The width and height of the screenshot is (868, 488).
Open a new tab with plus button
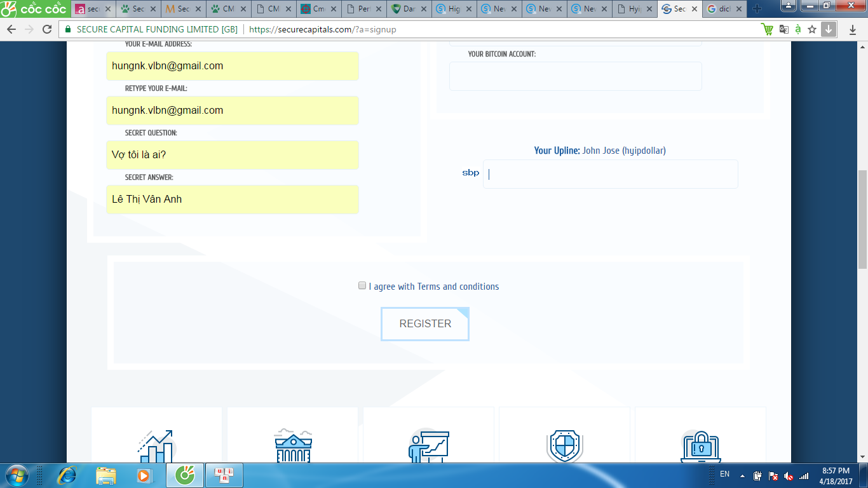757,9
